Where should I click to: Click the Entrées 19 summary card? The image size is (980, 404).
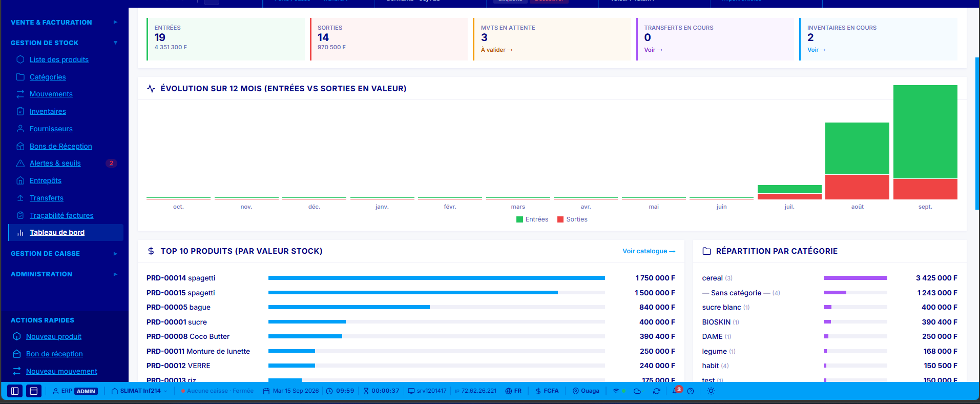[x=225, y=39]
